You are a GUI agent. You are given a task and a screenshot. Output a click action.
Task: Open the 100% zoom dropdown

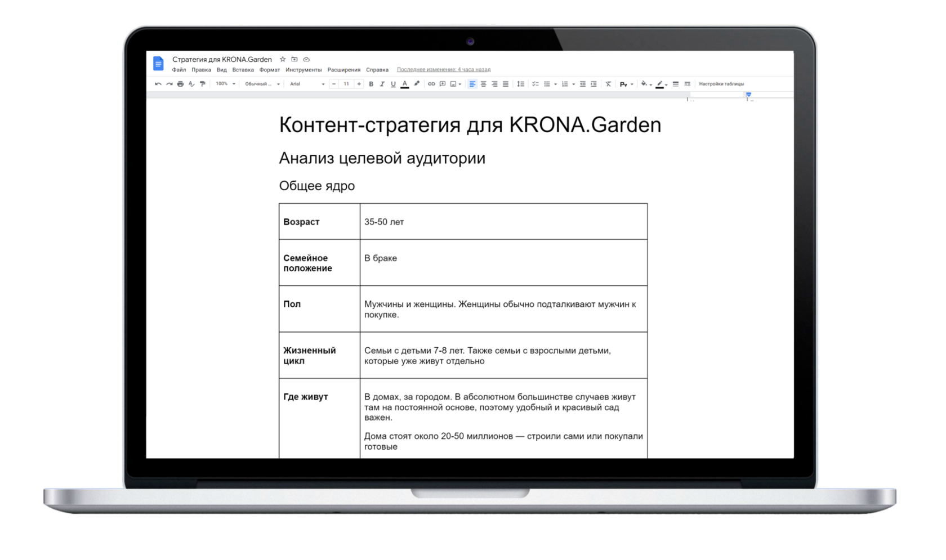[x=225, y=84]
